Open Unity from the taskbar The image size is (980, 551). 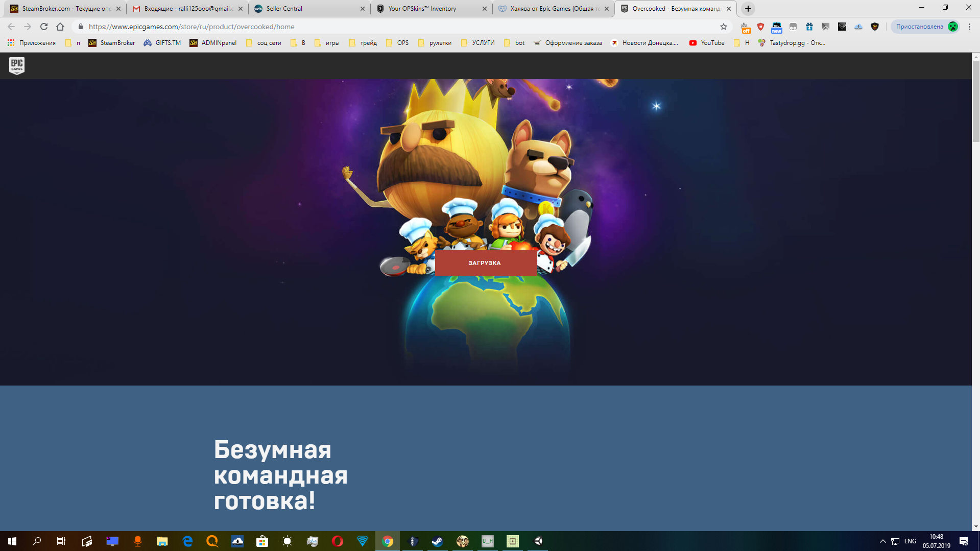tap(538, 541)
